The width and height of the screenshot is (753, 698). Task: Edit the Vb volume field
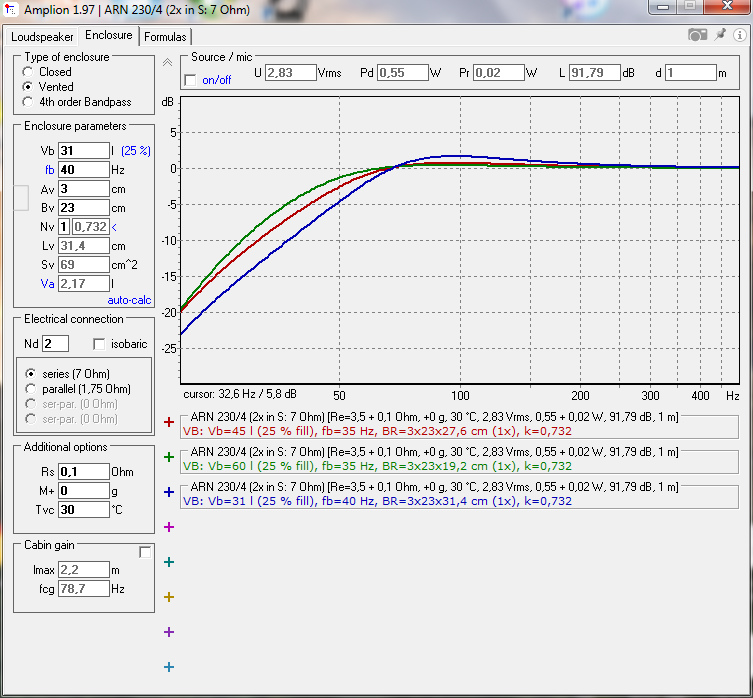click(x=84, y=151)
